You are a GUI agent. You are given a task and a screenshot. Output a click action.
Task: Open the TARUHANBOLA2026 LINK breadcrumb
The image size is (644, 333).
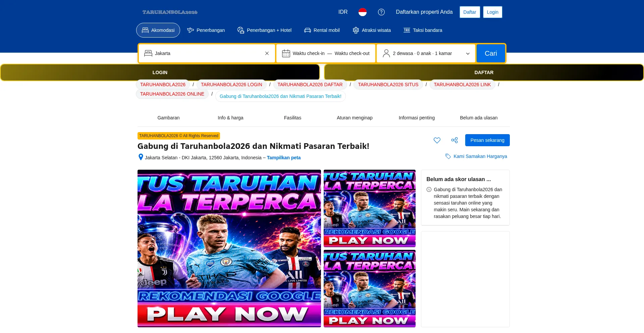coord(462,85)
